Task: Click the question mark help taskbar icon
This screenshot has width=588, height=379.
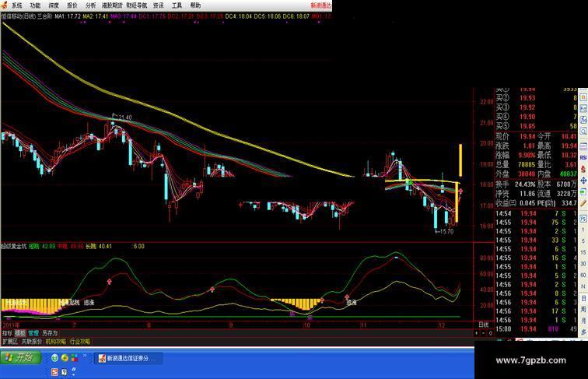Action: 64,372
